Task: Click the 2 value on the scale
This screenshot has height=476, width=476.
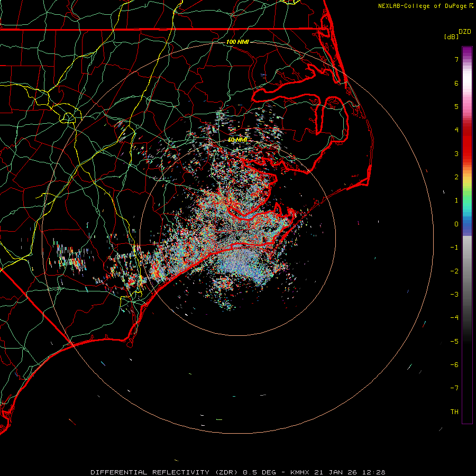Action: 456,177
